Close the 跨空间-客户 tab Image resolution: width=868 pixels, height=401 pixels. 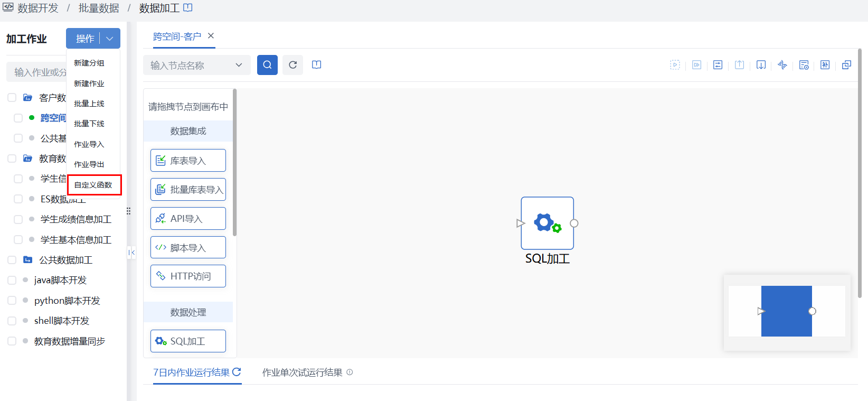click(211, 36)
